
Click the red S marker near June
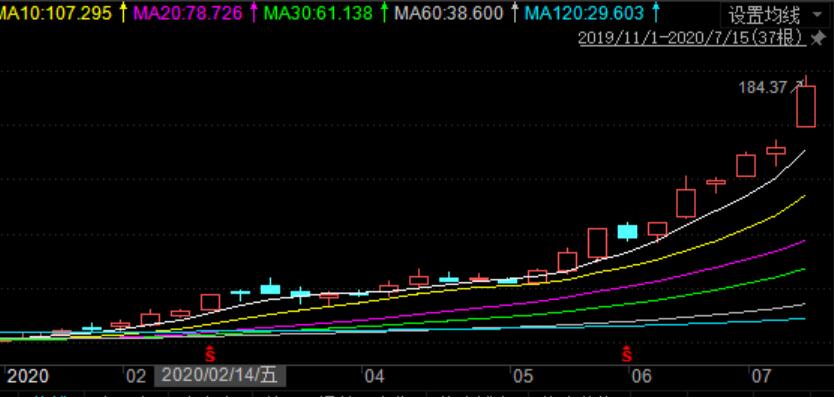(x=628, y=354)
